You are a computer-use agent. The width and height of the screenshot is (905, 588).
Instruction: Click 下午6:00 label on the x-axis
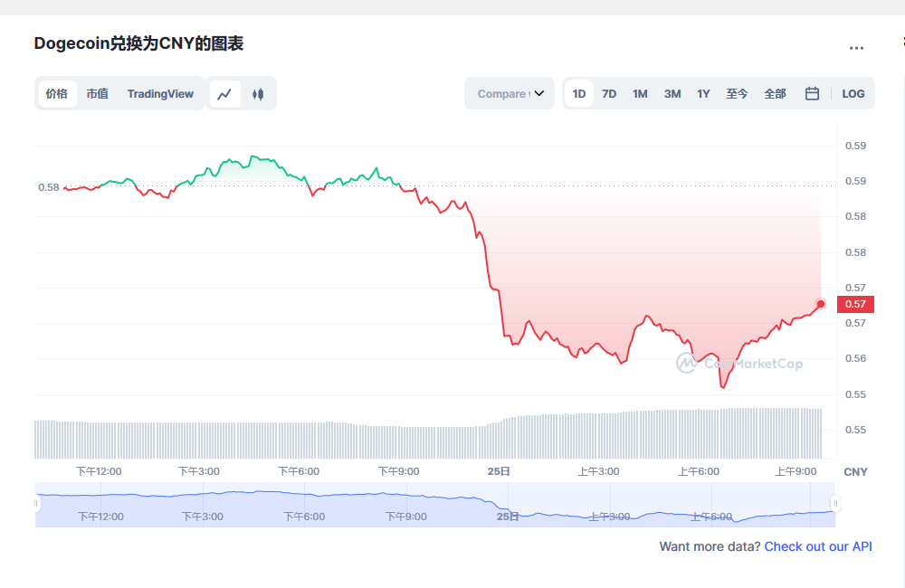point(299,471)
